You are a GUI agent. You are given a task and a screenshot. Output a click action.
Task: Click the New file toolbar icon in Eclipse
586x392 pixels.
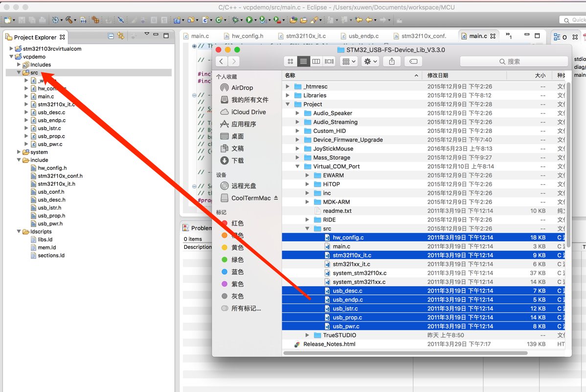7,20
